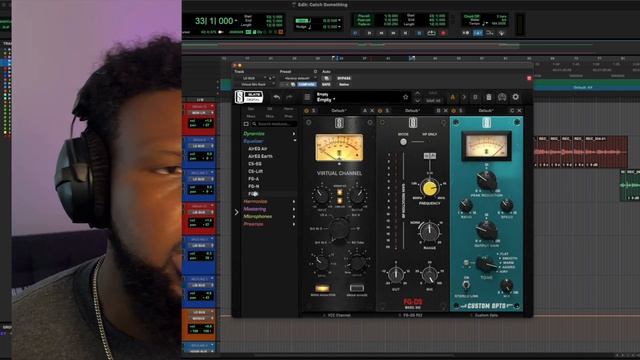Image resolution: width=640 pixels, height=360 pixels.
Task: Select the VCC Channel bottom tab
Action: coord(338,315)
